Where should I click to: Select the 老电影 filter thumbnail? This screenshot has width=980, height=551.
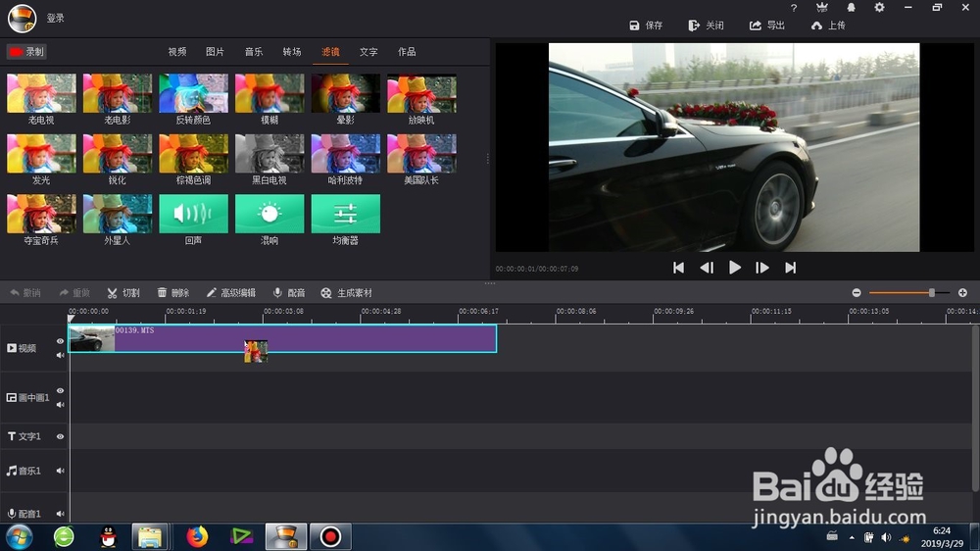[118, 93]
